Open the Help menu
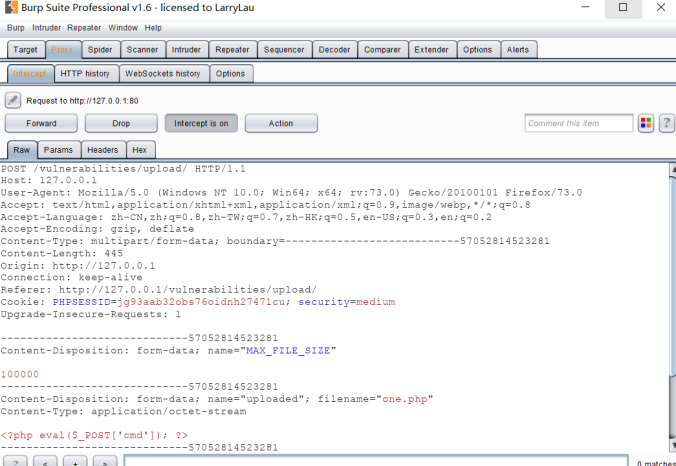The image size is (676, 466). point(153,28)
